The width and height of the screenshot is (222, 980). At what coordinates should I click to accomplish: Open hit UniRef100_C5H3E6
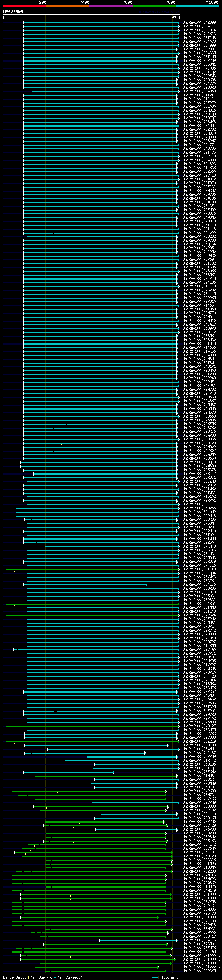click(x=199, y=110)
